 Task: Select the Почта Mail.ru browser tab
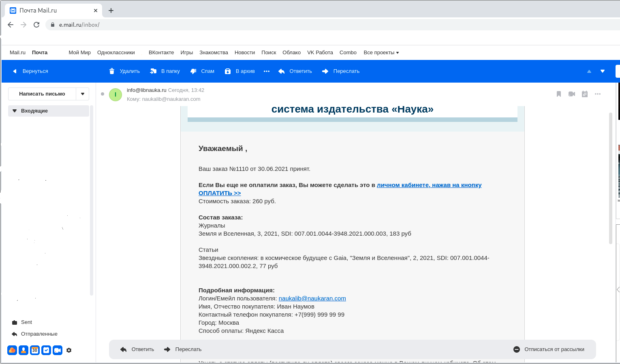53,11
